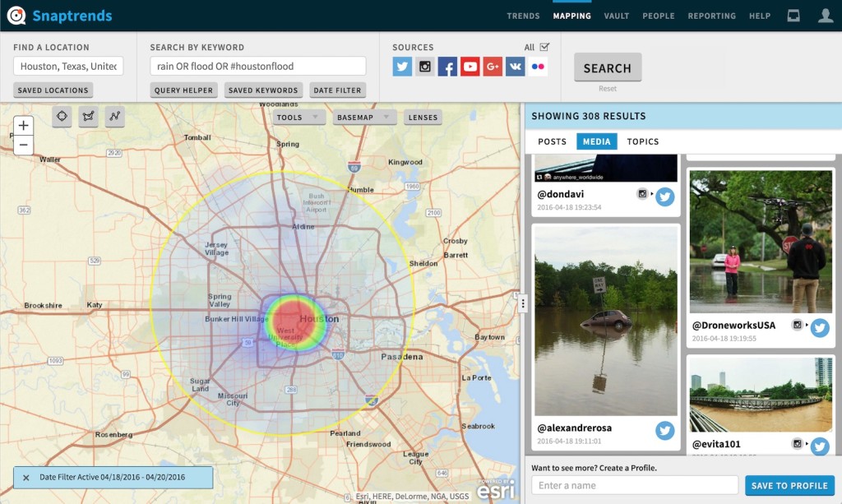Click the 2016-04-18 19:11:01 timestamp
Image resolution: width=842 pixels, height=504 pixels.
(x=569, y=442)
